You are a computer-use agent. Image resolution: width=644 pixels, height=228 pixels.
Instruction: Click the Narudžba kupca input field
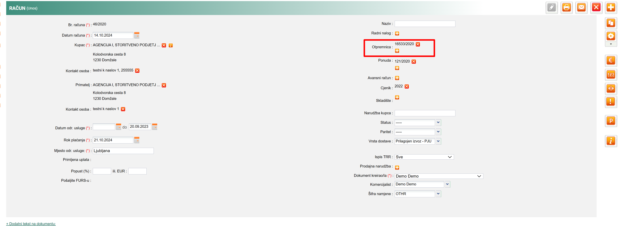(425, 113)
